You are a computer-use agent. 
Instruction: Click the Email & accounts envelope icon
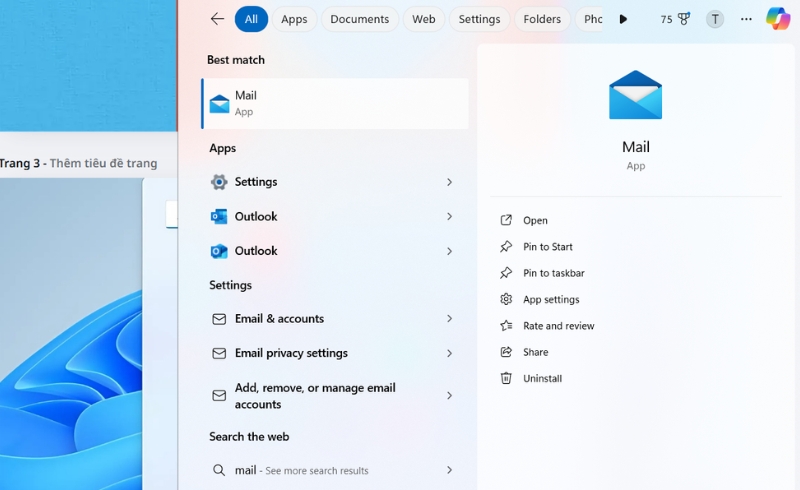click(219, 319)
